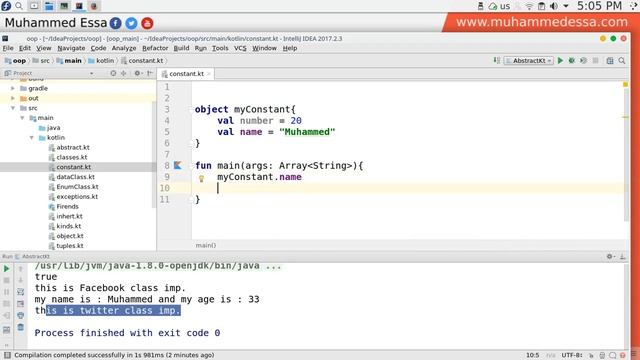Toggle Scroll to End in Run console
This screenshot has height=360, width=640.
point(20,304)
